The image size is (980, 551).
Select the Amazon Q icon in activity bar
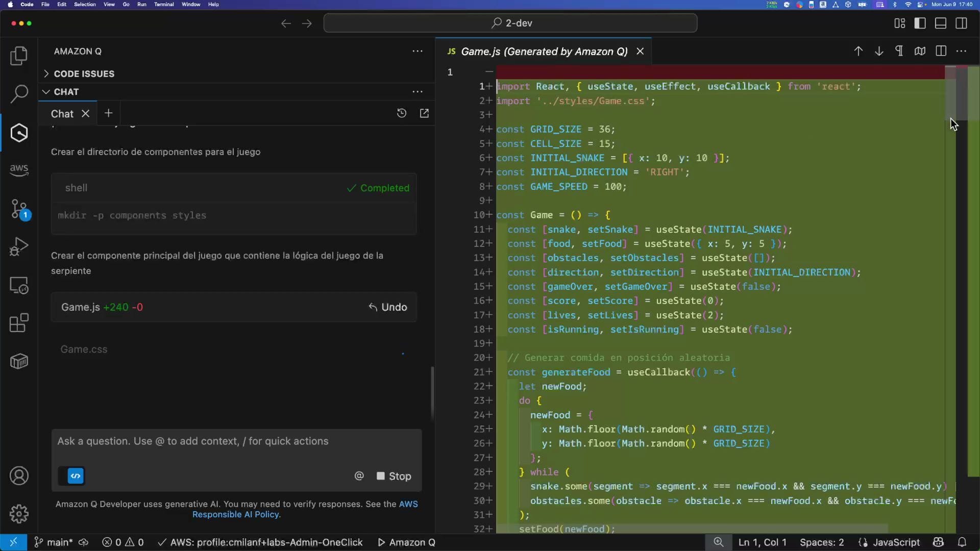tap(19, 133)
